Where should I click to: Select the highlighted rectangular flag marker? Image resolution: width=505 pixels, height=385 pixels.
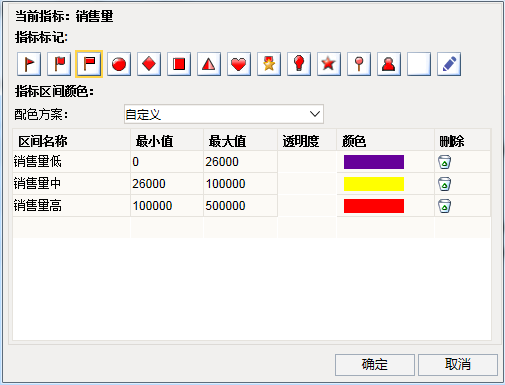(89, 64)
